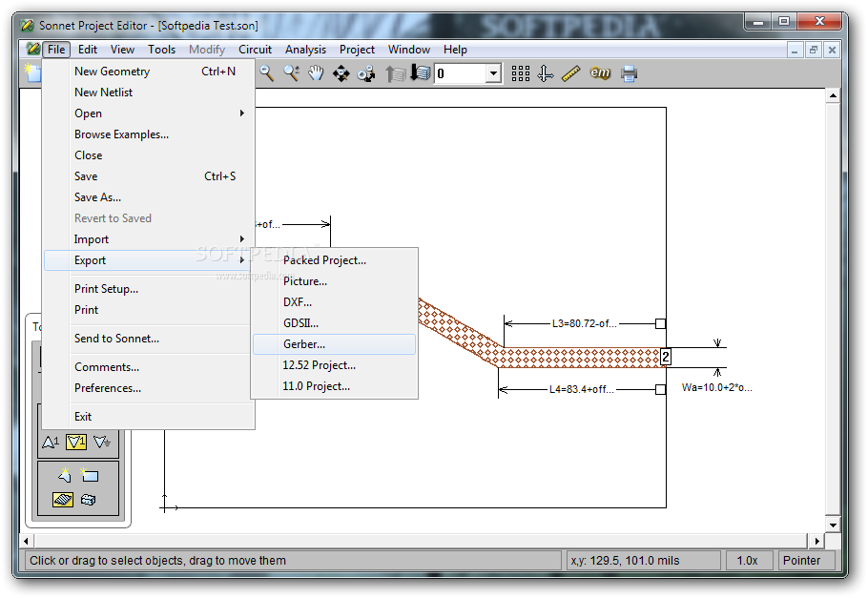
Task: Open the View menu
Action: [x=122, y=50]
